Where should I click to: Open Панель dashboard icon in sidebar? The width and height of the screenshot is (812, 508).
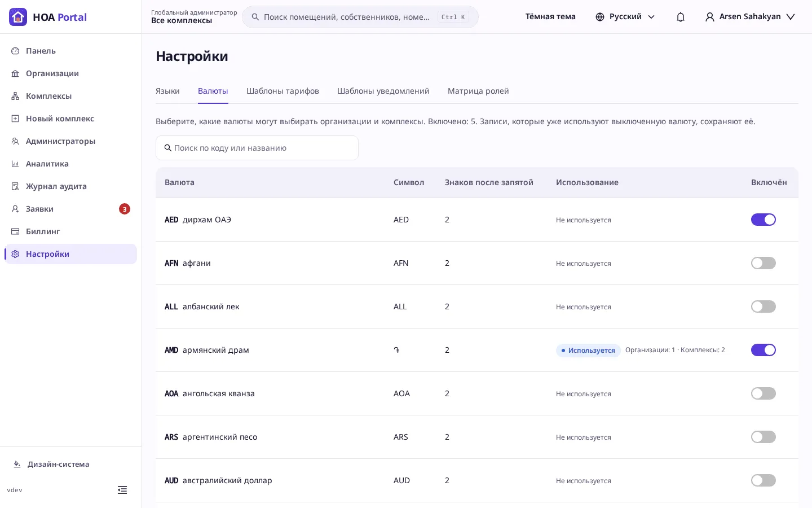[x=15, y=51]
